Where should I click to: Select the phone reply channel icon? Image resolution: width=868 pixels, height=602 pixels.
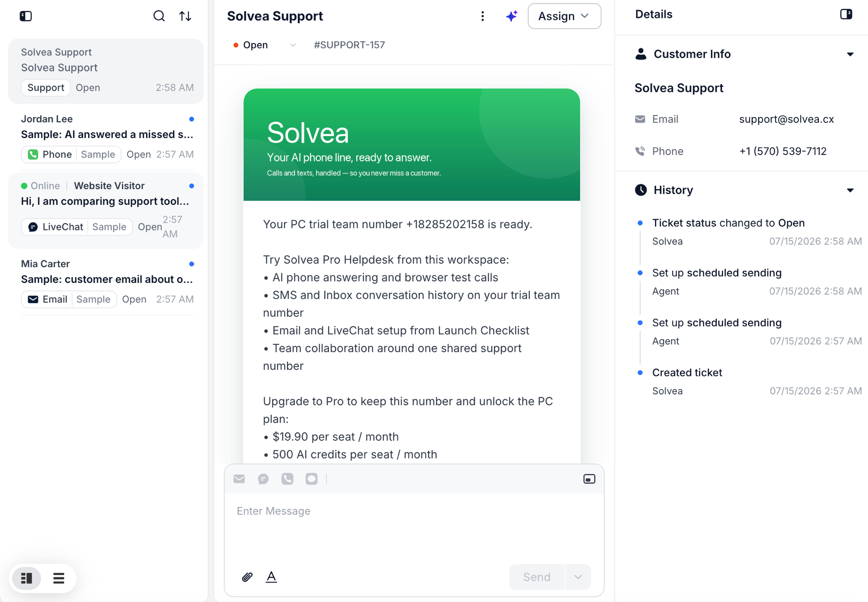(x=287, y=479)
